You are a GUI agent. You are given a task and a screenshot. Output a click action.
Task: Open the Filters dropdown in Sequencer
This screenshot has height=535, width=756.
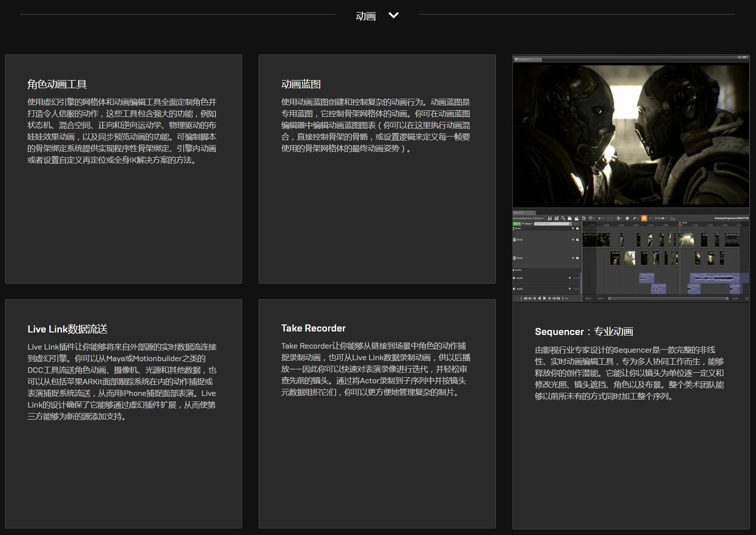[x=527, y=223]
